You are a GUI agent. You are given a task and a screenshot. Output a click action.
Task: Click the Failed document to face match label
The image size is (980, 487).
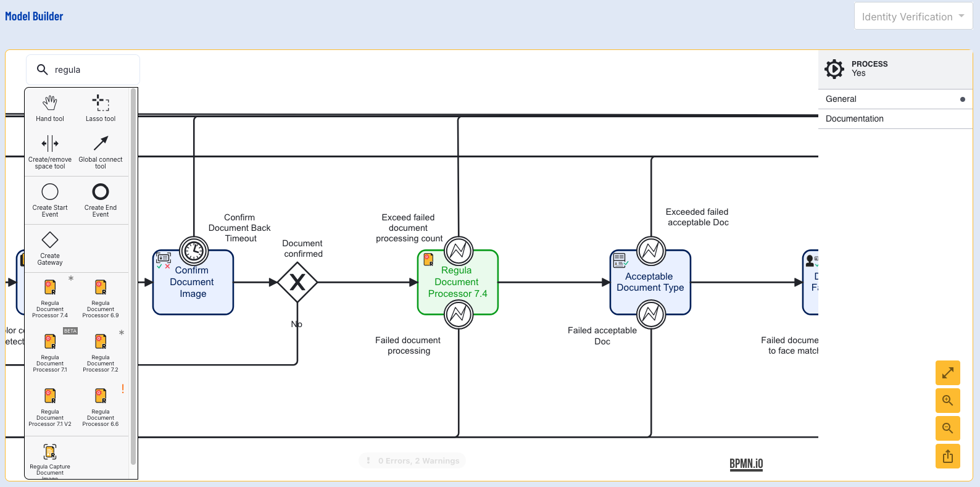pos(790,345)
